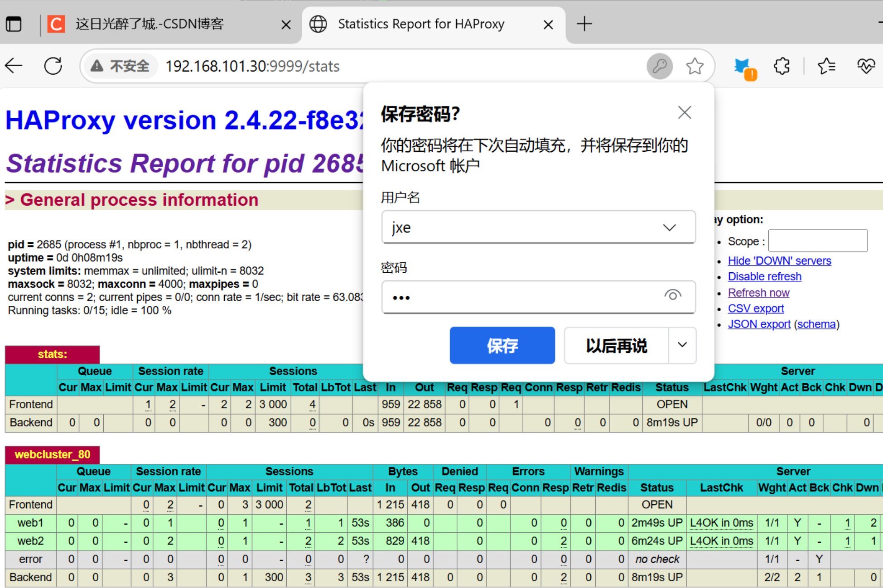Image resolution: width=883 pixels, height=588 pixels.
Task: Click the Disable refresh link
Action: 764,277
